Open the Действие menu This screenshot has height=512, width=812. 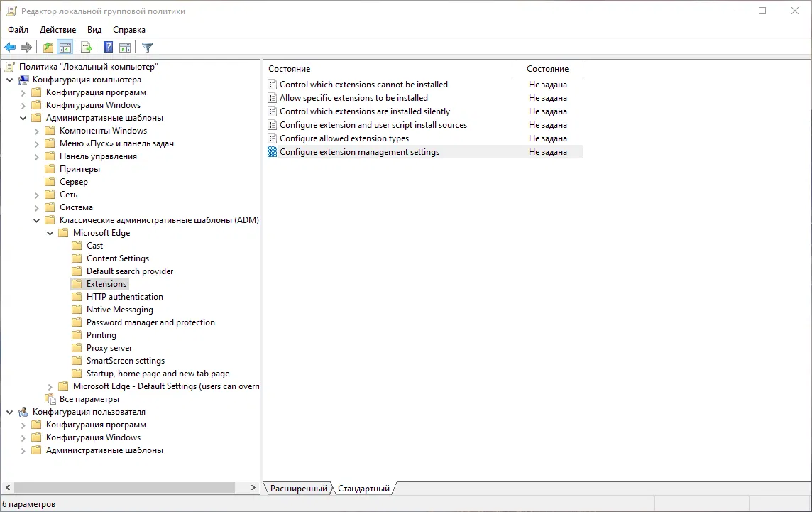click(57, 30)
